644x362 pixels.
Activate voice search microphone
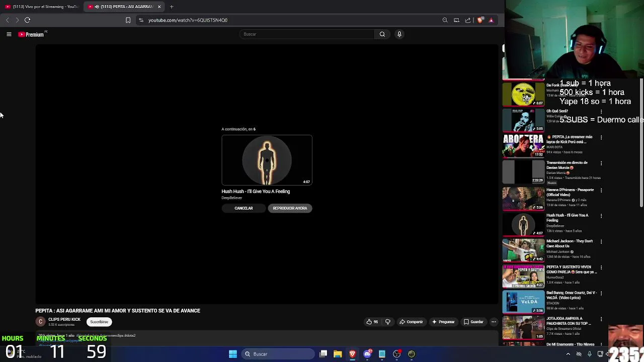click(399, 34)
